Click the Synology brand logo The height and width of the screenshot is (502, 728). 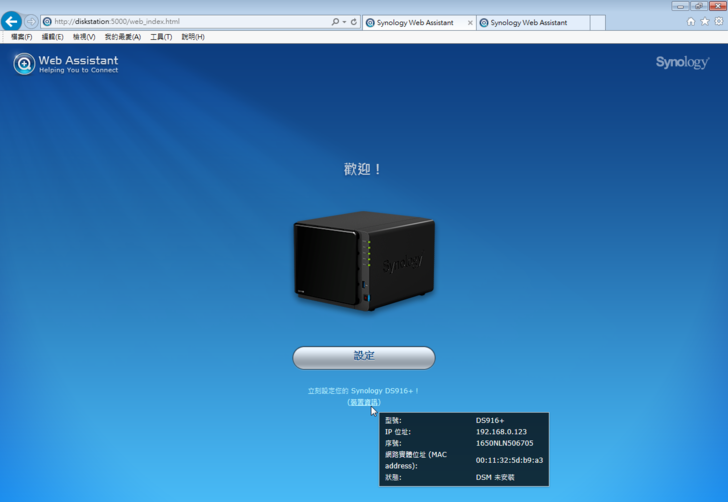(x=682, y=62)
